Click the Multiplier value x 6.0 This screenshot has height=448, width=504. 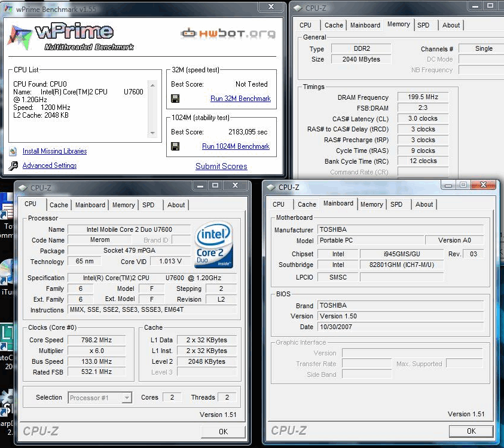point(96,351)
